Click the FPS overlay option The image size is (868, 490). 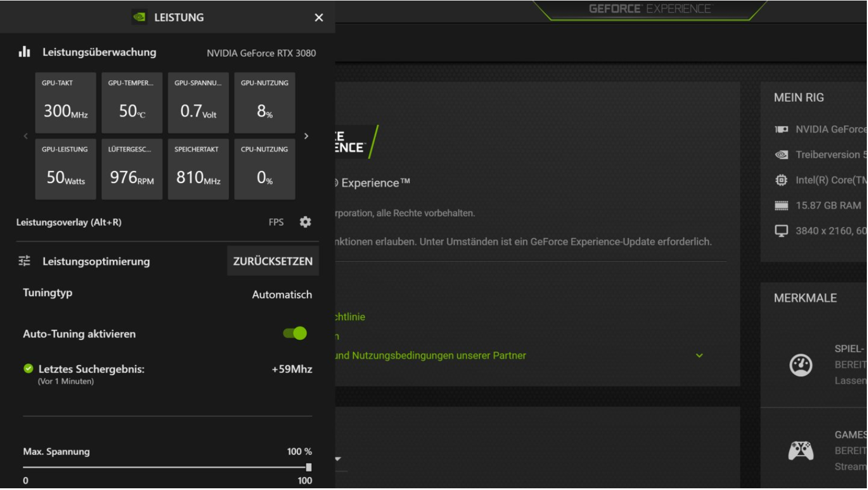[x=276, y=222]
